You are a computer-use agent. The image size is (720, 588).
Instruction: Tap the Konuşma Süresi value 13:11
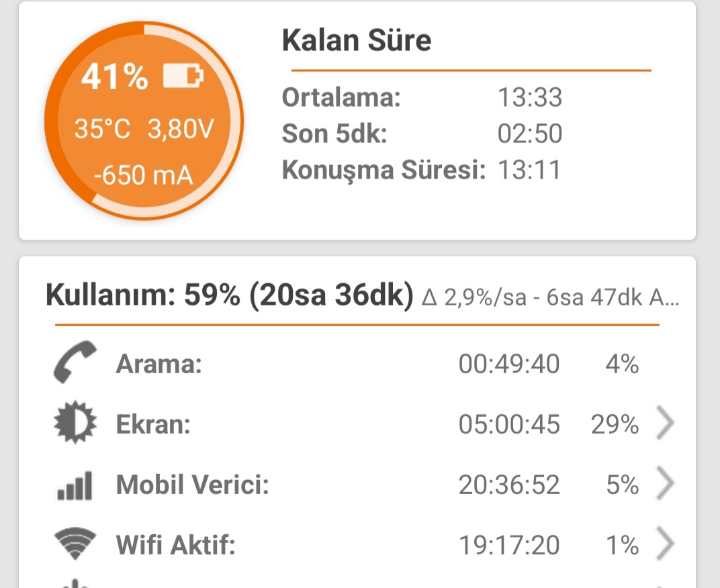click(529, 170)
